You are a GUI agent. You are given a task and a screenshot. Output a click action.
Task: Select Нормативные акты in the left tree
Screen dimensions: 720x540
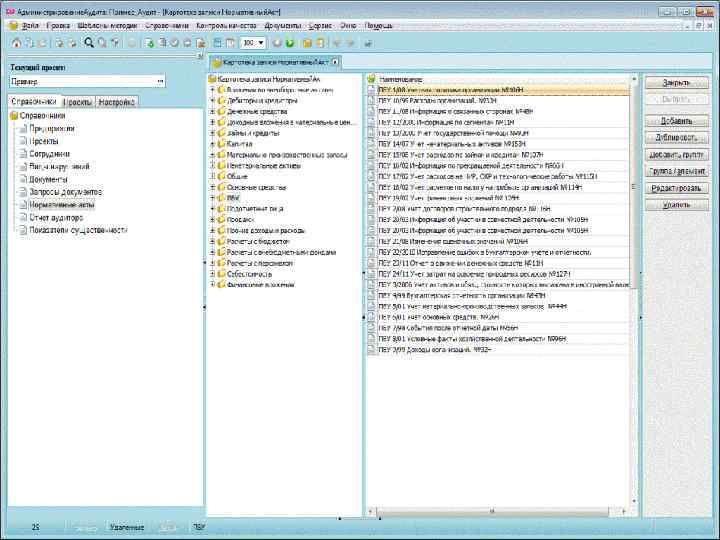62,204
